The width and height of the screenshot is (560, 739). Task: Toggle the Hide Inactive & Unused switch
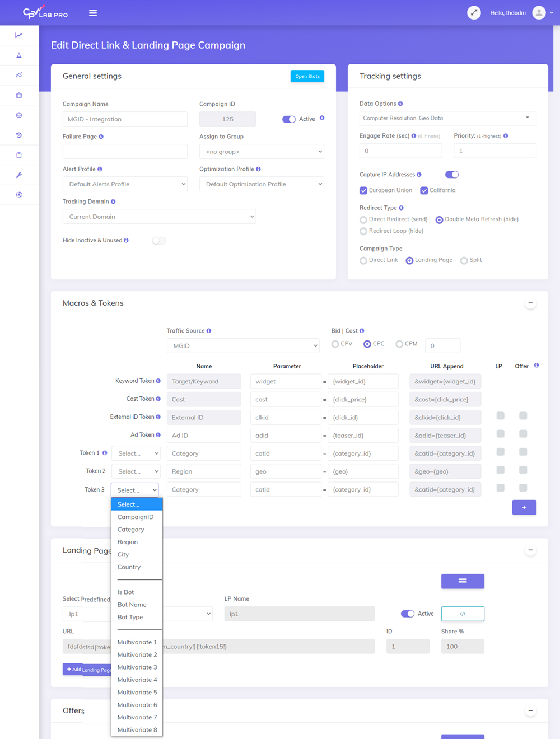coord(159,241)
